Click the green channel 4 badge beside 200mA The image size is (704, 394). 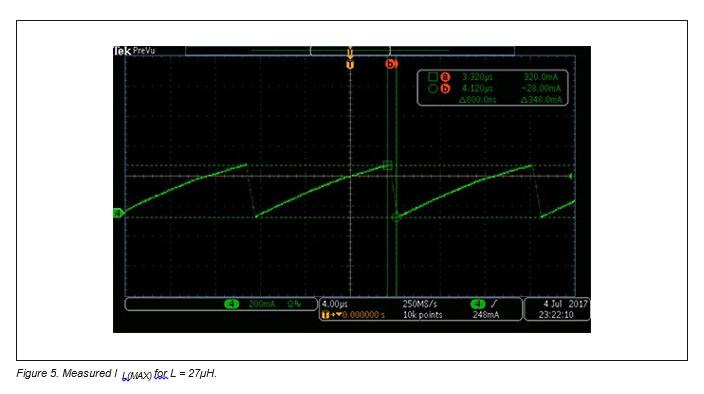[x=232, y=304]
